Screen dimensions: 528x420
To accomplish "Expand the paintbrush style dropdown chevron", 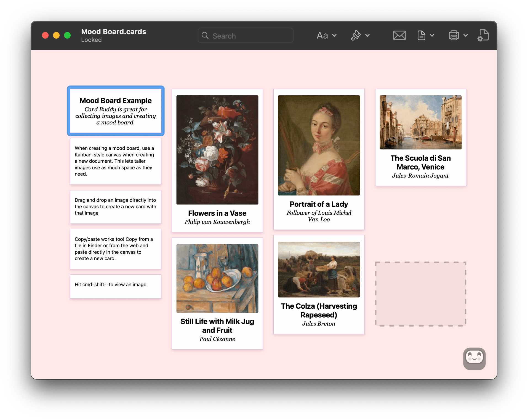I will click(367, 36).
